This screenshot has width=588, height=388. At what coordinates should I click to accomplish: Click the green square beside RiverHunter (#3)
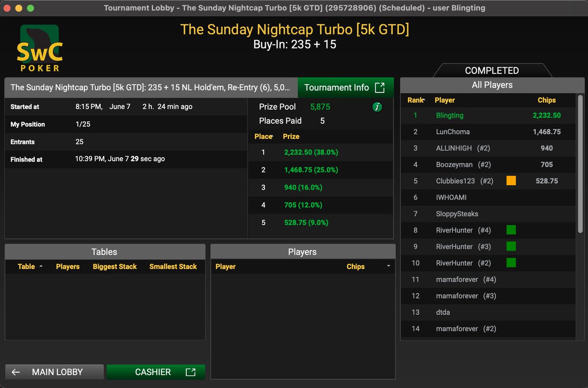point(511,246)
